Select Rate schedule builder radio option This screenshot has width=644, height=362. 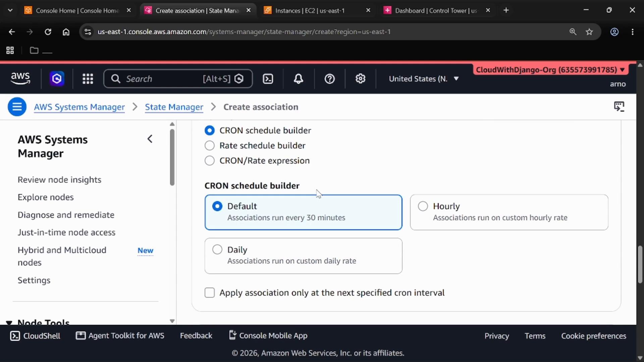coord(210,145)
